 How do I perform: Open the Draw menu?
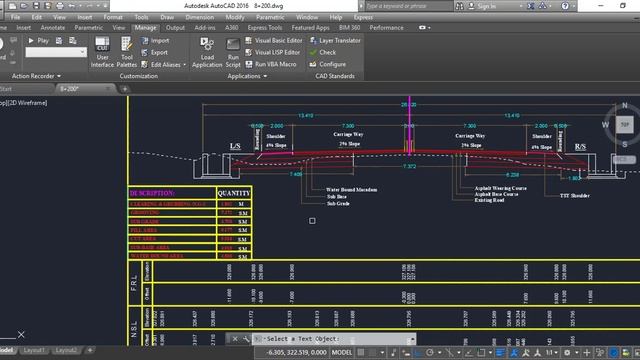pyautogui.click(x=167, y=17)
